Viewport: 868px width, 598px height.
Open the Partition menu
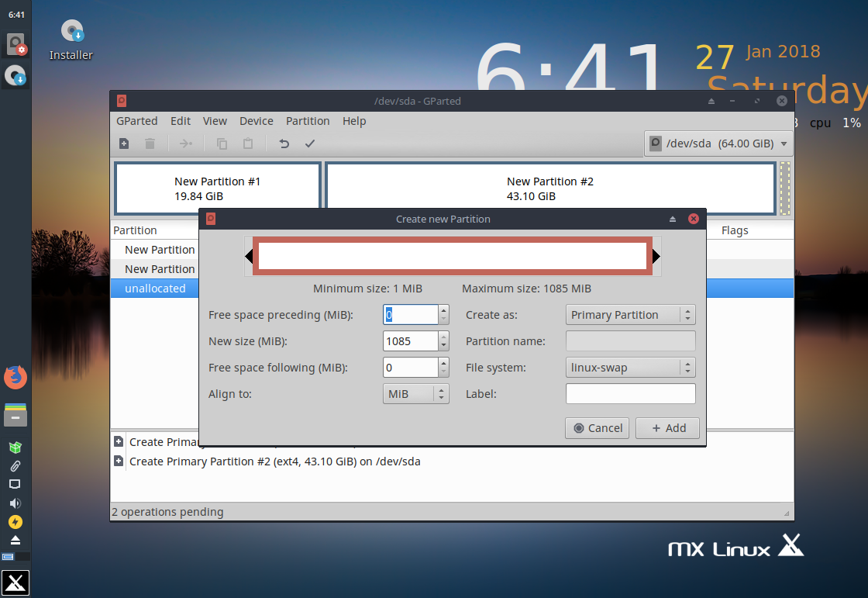[x=308, y=121]
